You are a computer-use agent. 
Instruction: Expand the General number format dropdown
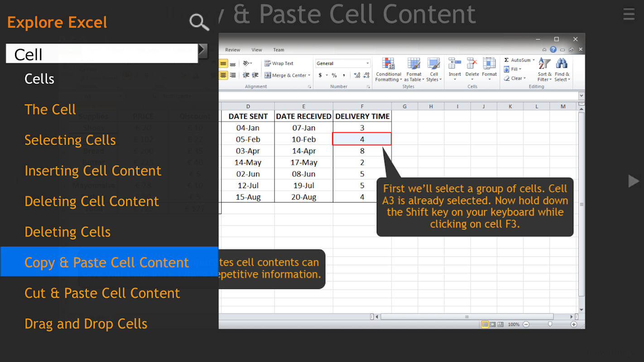(367, 63)
